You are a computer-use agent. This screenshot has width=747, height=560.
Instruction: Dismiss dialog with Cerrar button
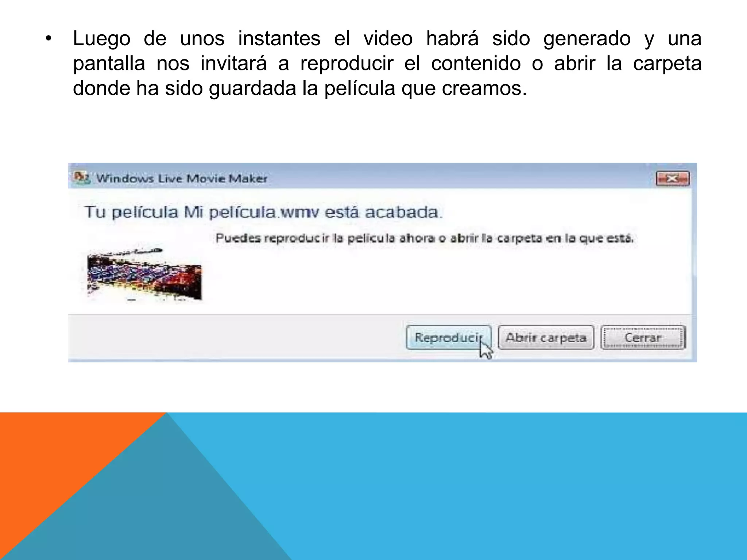click(x=643, y=337)
